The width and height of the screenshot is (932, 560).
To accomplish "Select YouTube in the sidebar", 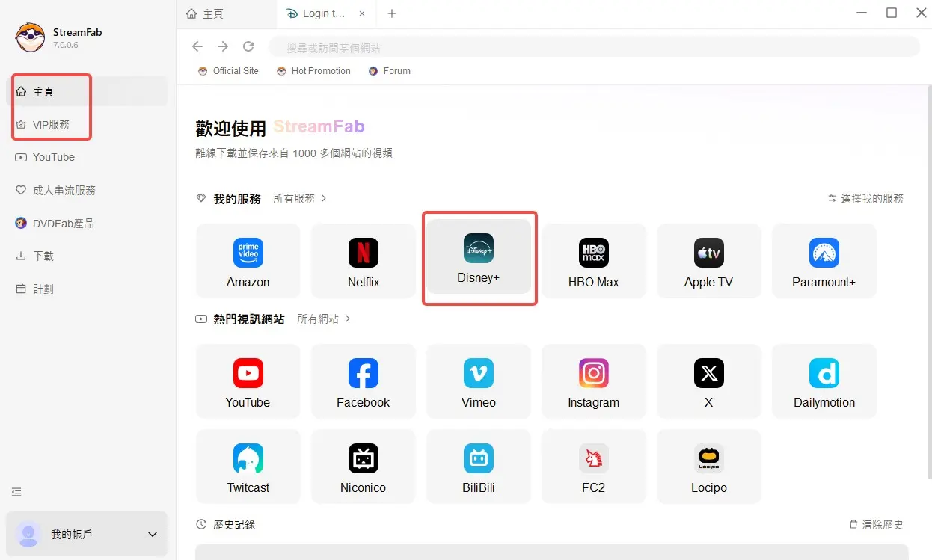I will click(x=87, y=157).
